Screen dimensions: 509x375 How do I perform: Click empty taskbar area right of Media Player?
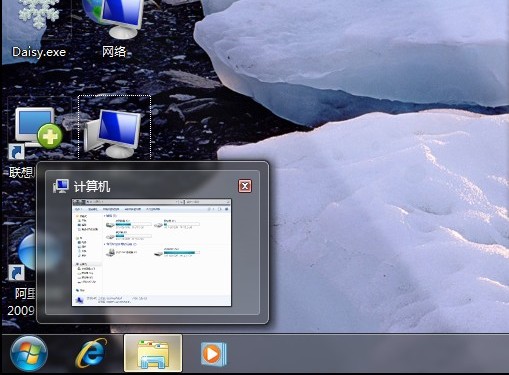pos(367,353)
